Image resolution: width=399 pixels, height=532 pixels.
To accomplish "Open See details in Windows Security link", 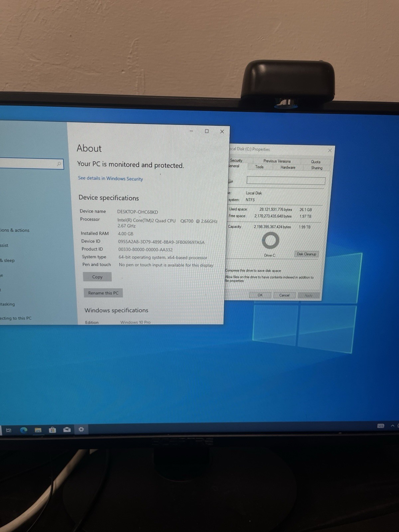I will (x=110, y=179).
